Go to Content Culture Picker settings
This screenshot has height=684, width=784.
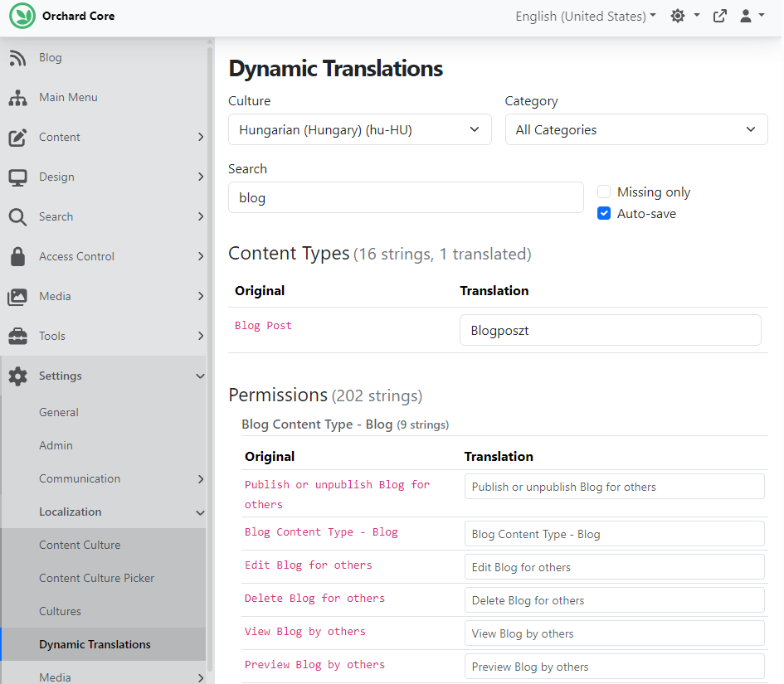[x=97, y=578]
